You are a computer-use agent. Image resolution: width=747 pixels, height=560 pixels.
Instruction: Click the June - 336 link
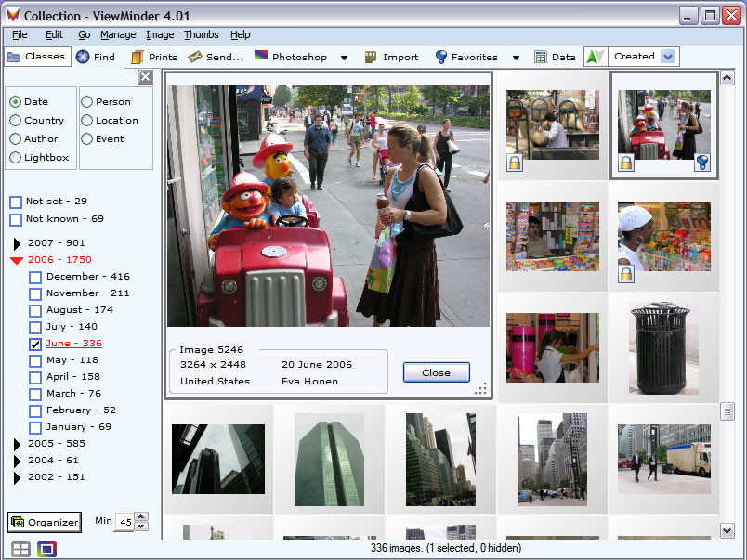tap(73, 344)
